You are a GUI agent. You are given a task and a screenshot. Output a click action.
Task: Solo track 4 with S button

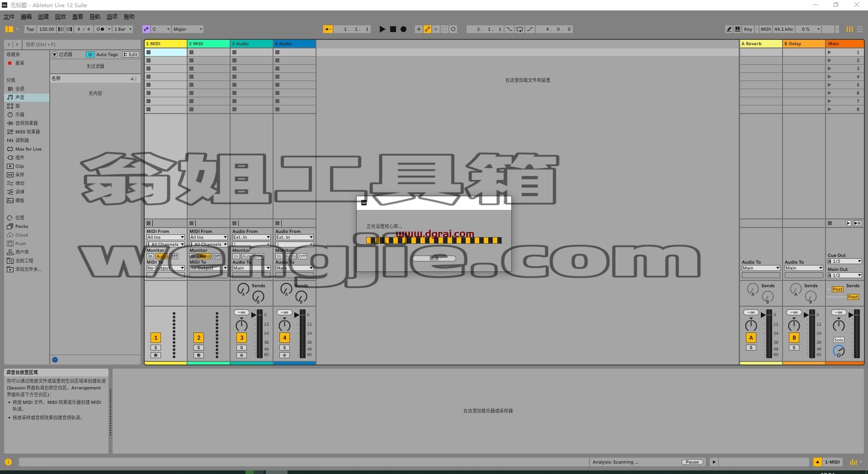(x=284, y=347)
